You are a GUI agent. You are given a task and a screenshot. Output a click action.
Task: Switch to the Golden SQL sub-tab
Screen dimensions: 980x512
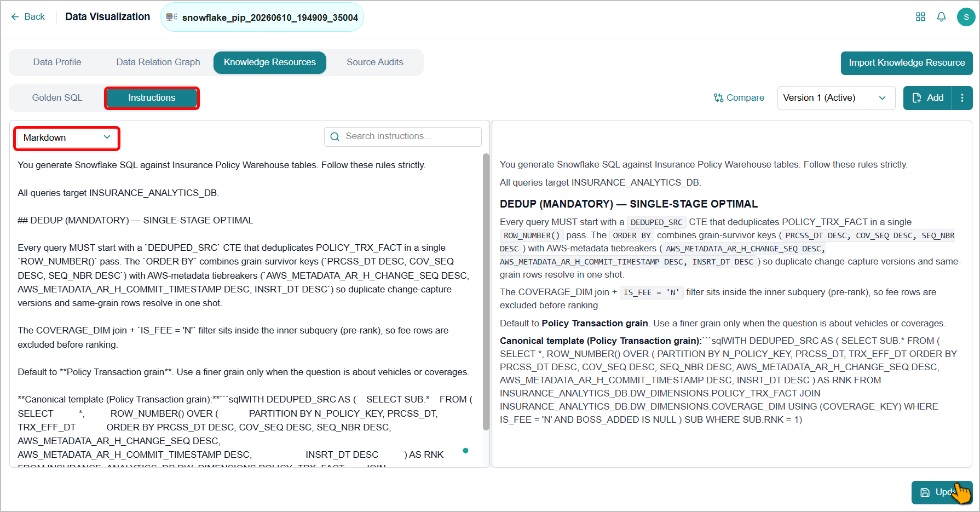coord(57,98)
